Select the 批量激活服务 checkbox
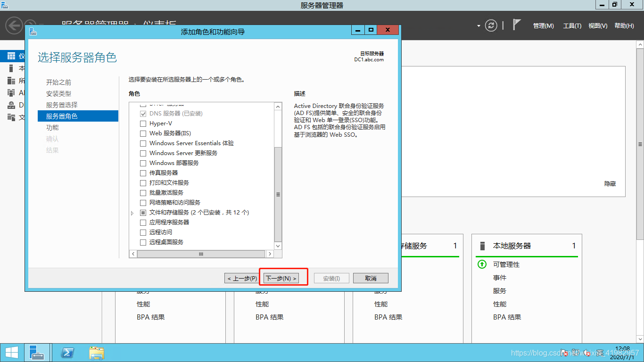 tap(143, 193)
